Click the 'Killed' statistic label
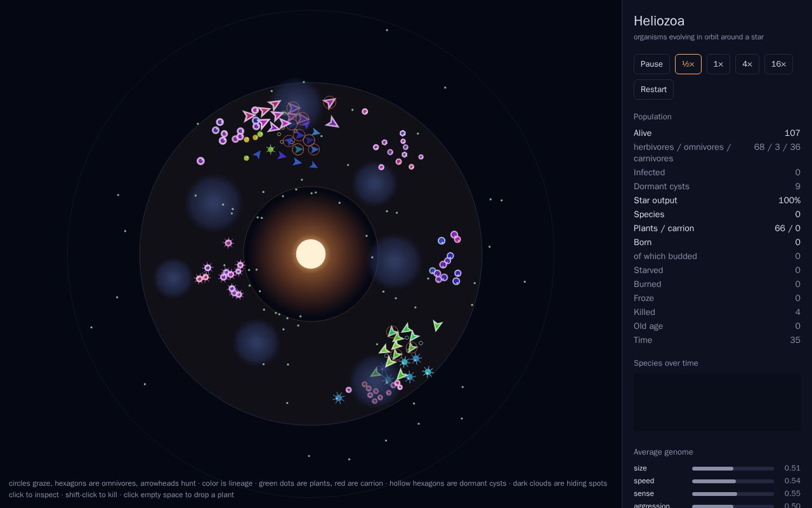812x508 pixels. pyautogui.click(x=645, y=312)
